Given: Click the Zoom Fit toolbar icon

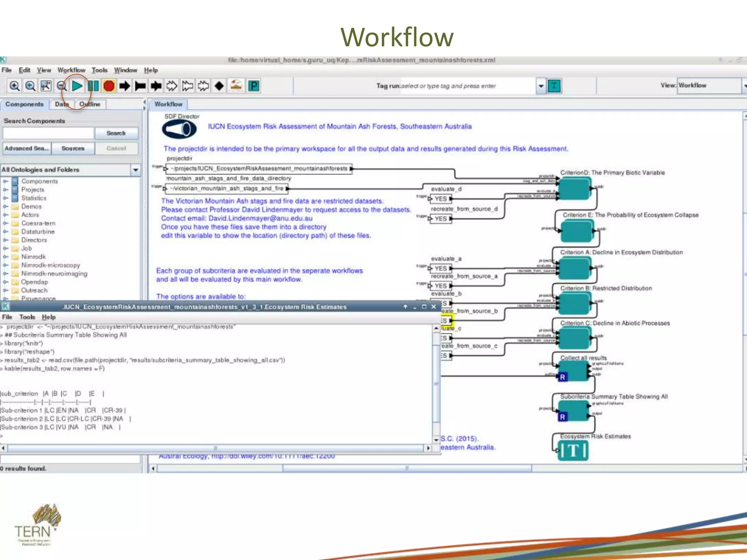Looking at the screenshot, I should coord(46,86).
